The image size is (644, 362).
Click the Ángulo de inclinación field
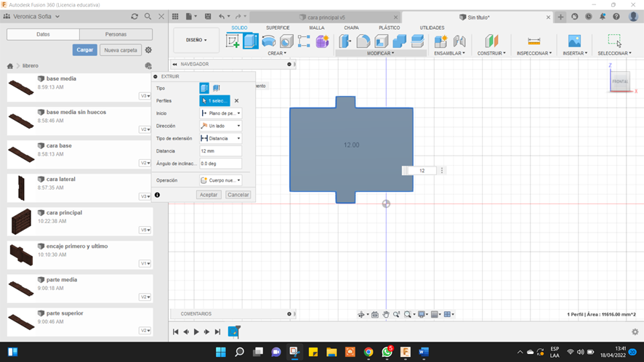tap(220, 164)
